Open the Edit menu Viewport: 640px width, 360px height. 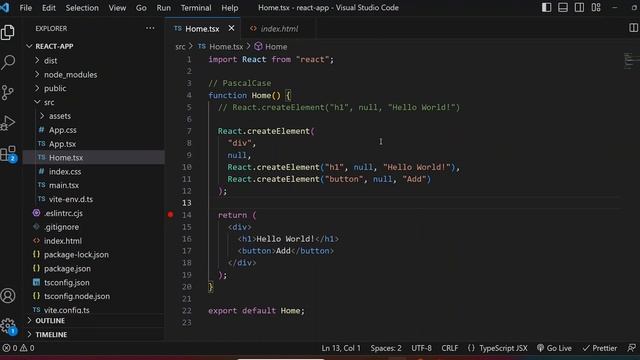click(x=49, y=8)
